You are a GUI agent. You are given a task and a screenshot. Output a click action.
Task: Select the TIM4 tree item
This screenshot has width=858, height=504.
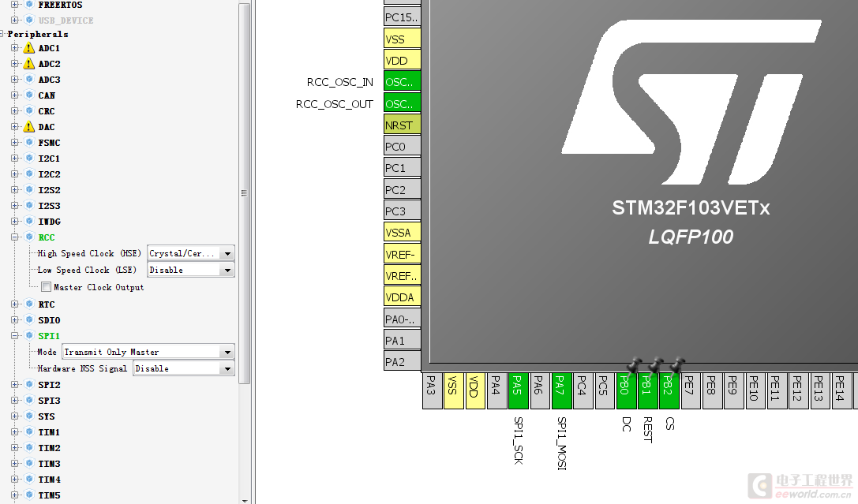[49, 480]
